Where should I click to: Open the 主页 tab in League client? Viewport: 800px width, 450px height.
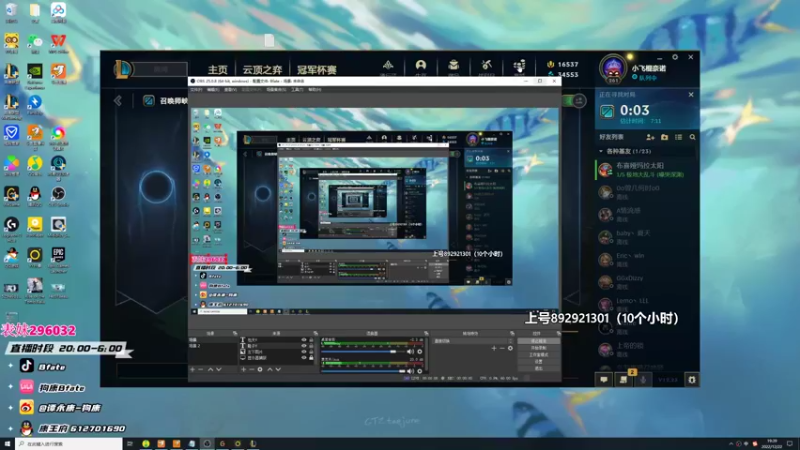pos(217,69)
